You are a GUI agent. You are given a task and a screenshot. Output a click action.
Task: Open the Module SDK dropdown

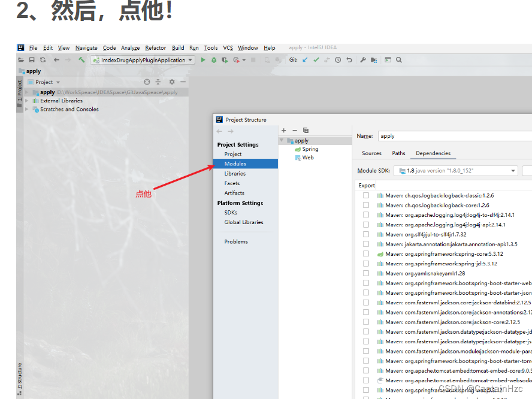click(456, 171)
